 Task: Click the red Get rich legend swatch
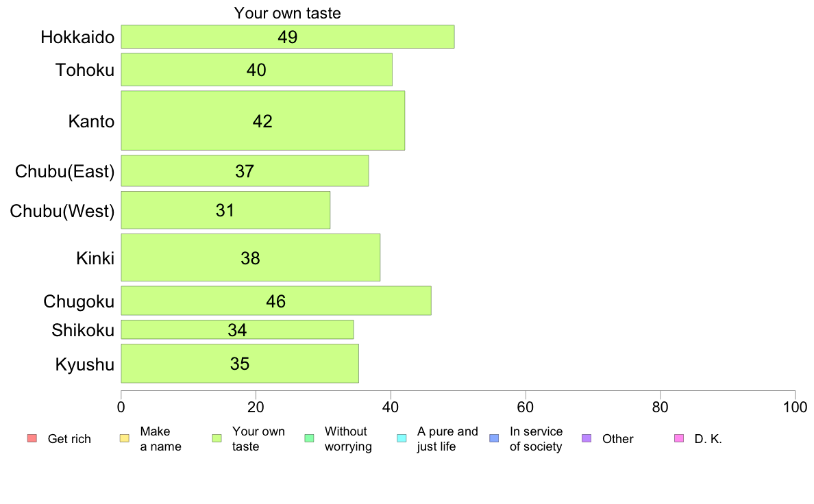tap(32, 438)
